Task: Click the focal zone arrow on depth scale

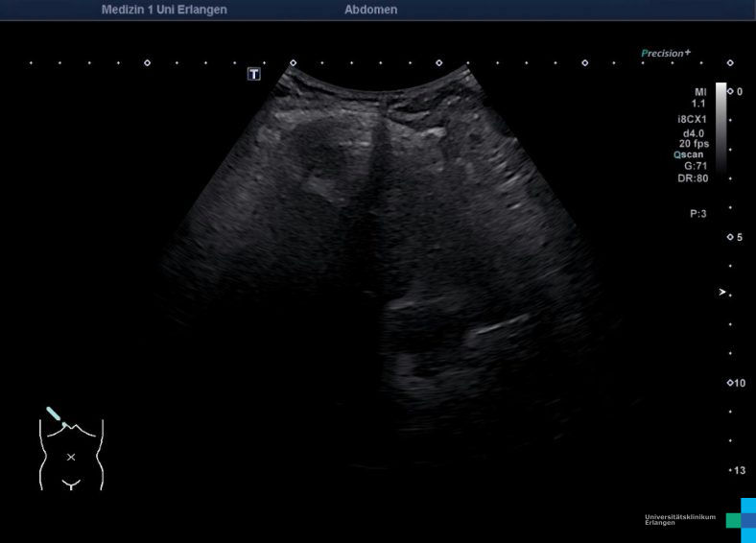Action: click(722, 292)
